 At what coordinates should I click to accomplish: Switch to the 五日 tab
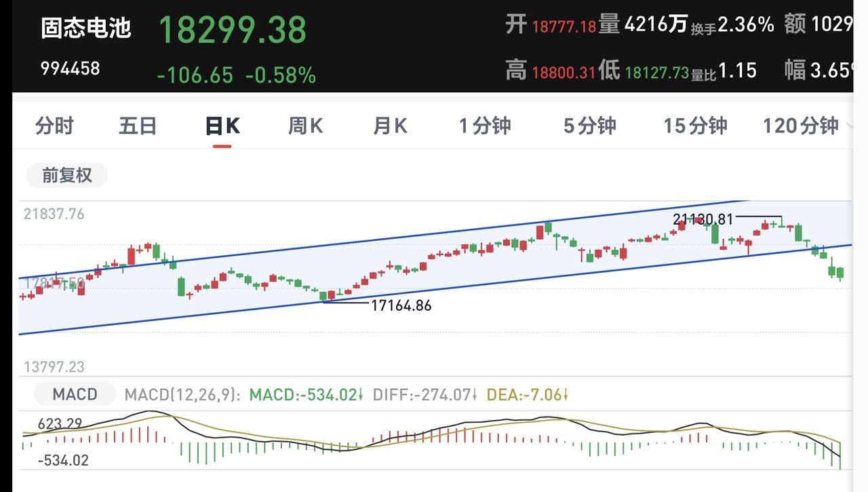click(x=138, y=126)
